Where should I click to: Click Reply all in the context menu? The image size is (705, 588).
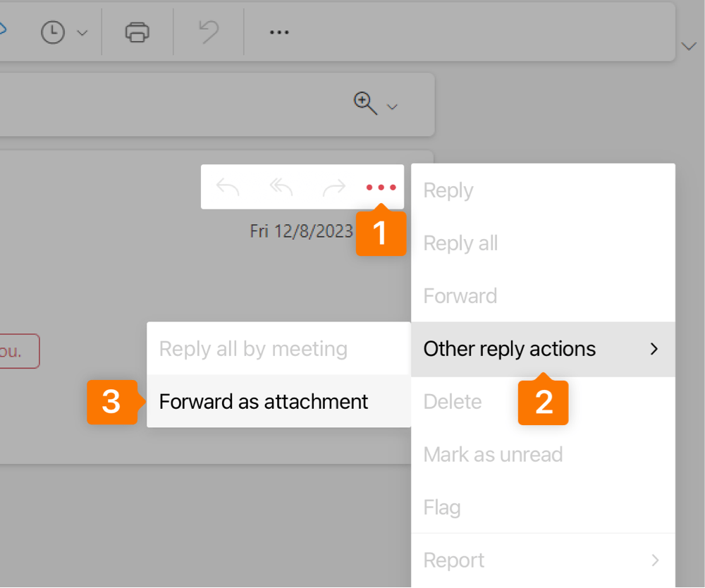(460, 243)
